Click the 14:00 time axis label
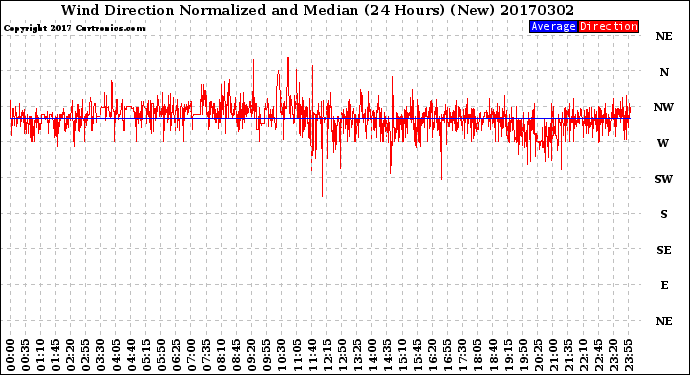Image resolution: width=690 pixels, height=375 pixels. [x=372, y=355]
